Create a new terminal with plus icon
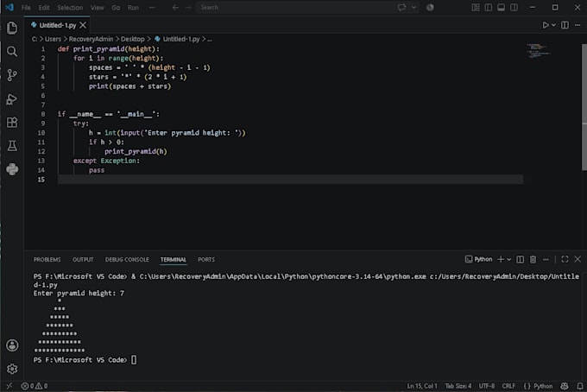 pos(501,259)
